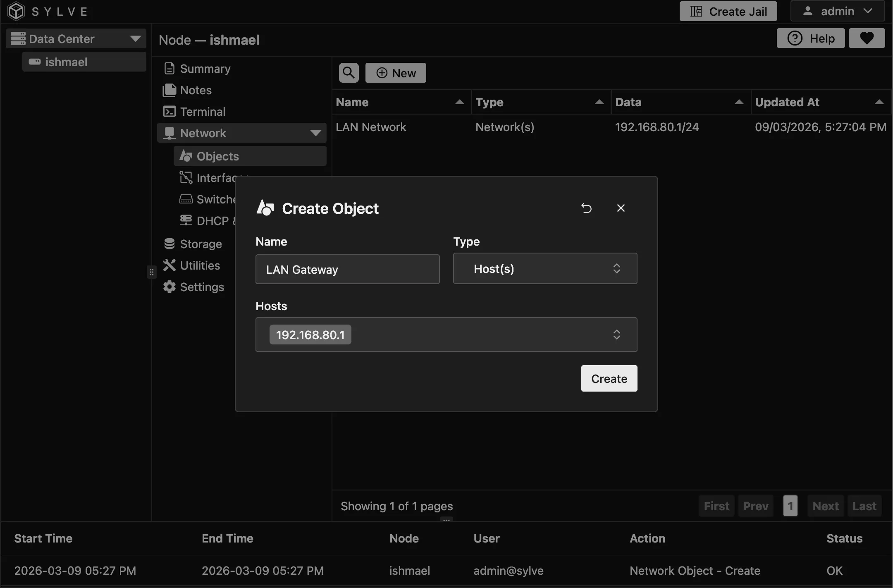
Task: Select the Utilities wrench icon
Action: 169,265
